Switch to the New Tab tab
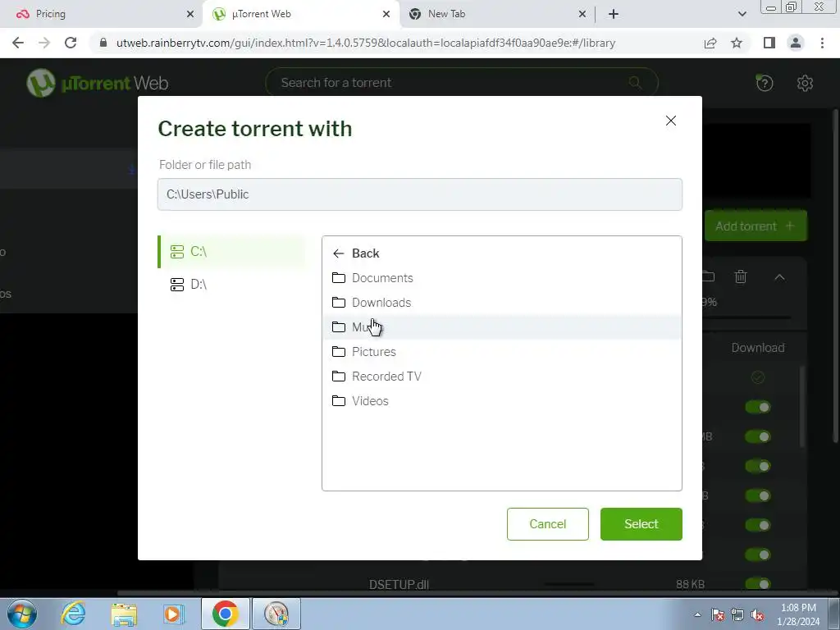 coord(496,14)
